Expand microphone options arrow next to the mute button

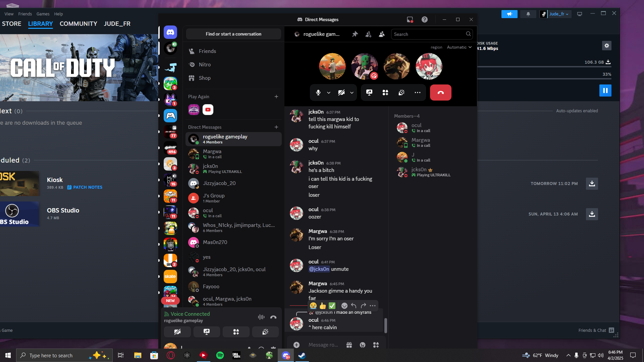click(329, 93)
